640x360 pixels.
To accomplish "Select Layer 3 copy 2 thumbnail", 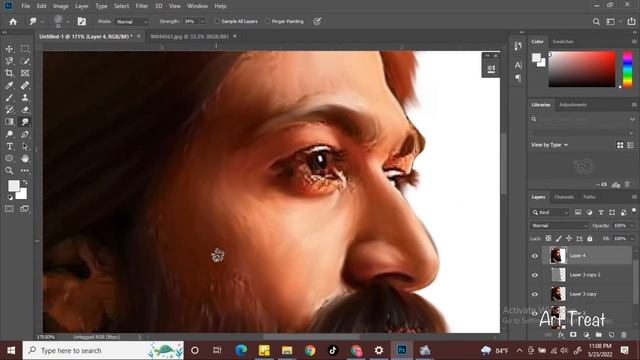I will 558,275.
